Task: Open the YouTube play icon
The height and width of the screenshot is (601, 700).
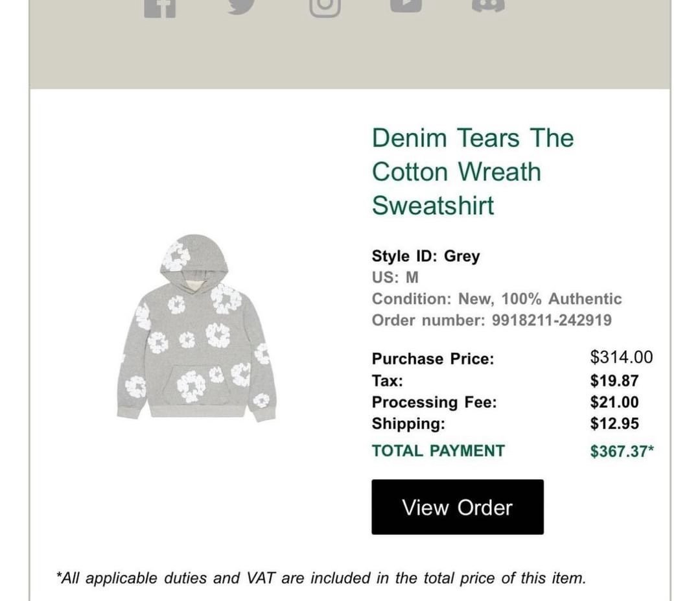Action: click(406, 6)
